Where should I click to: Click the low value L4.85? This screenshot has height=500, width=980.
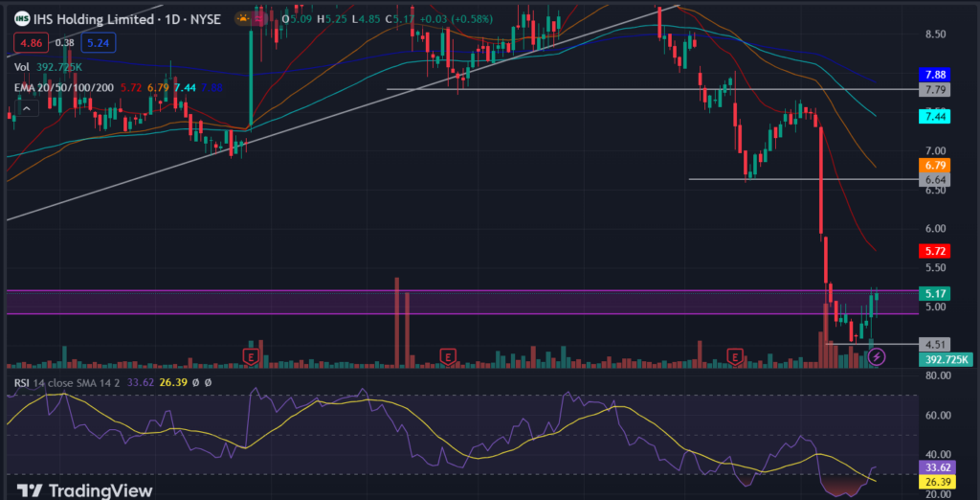coord(365,19)
